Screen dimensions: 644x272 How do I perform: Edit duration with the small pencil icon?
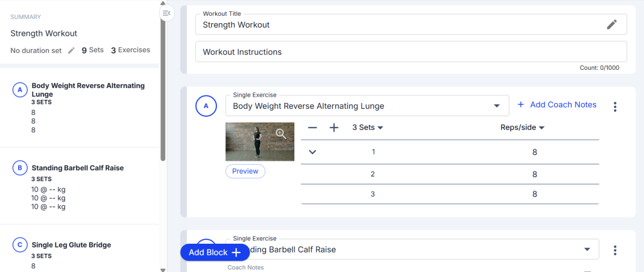[x=71, y=50]
